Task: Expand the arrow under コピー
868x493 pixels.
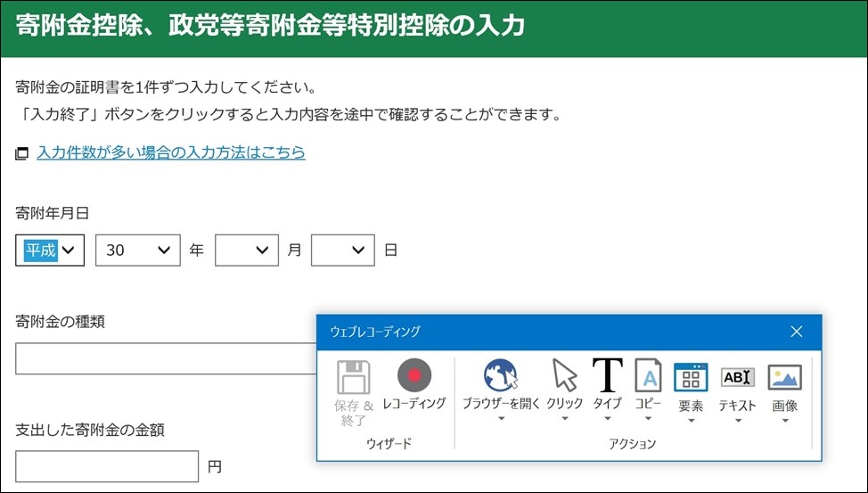Action: point(648,419)
